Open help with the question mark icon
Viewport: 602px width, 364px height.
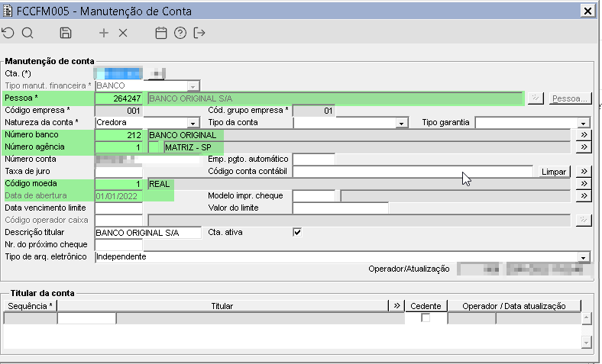(x=180, y=33)
